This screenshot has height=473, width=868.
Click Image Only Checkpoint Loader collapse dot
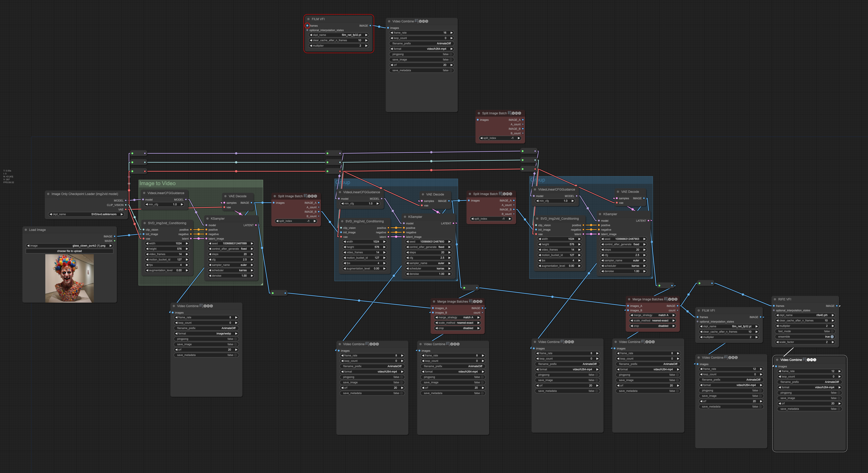48,194
